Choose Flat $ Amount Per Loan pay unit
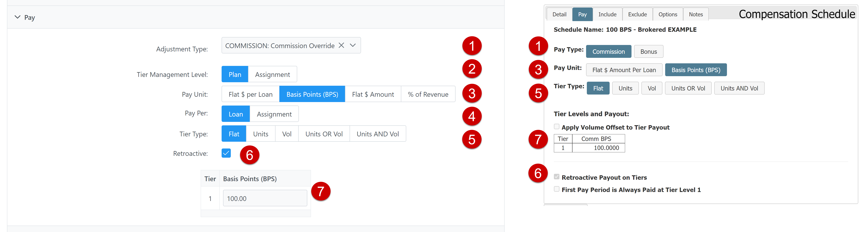868x232 pixels. point(624,70)
